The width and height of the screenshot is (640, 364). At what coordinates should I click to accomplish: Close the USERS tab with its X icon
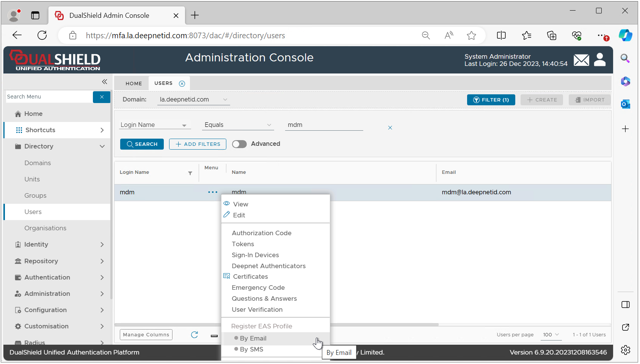[x=182, y=84]
